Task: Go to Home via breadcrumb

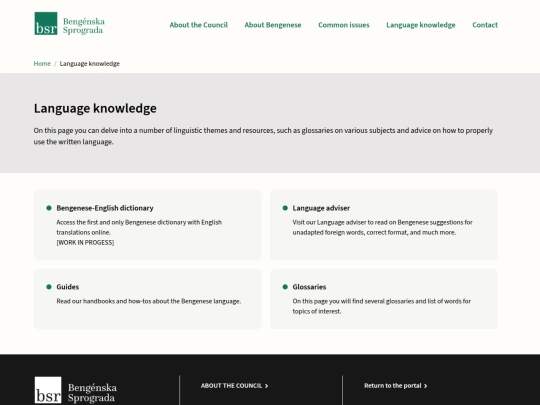Action: [x=42, y=63]
